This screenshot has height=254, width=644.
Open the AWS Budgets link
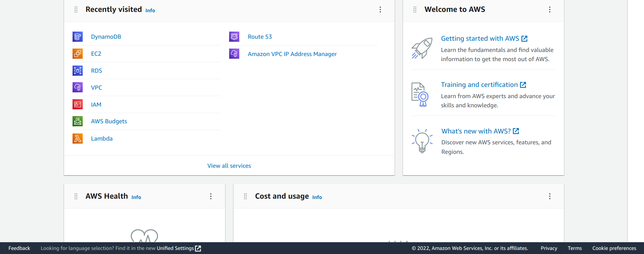[x=109, y=121]
